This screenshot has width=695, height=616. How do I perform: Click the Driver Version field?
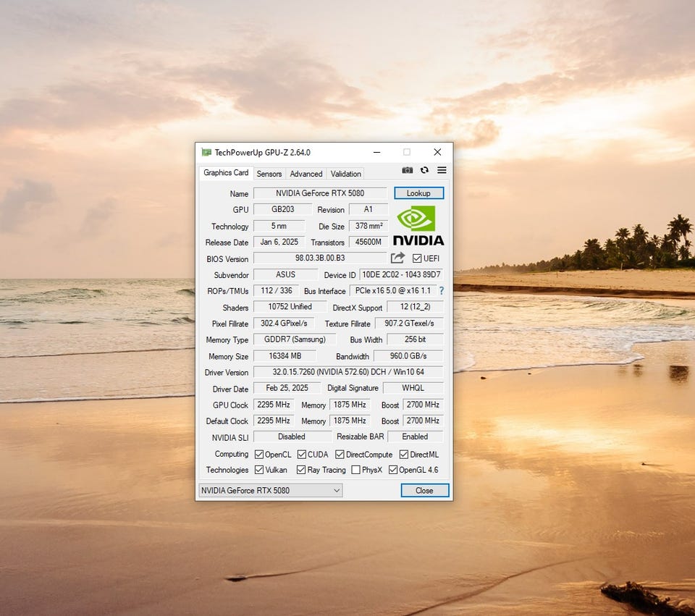348,372
